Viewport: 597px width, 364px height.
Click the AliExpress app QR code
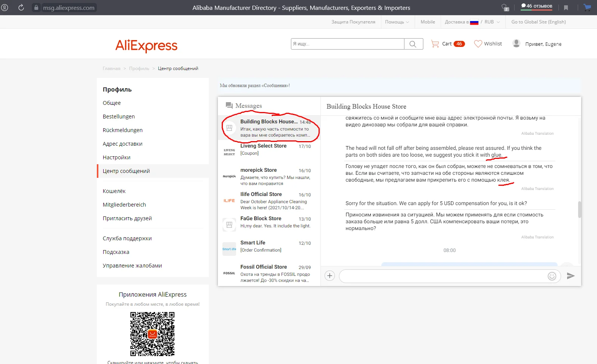coord(152,334)
